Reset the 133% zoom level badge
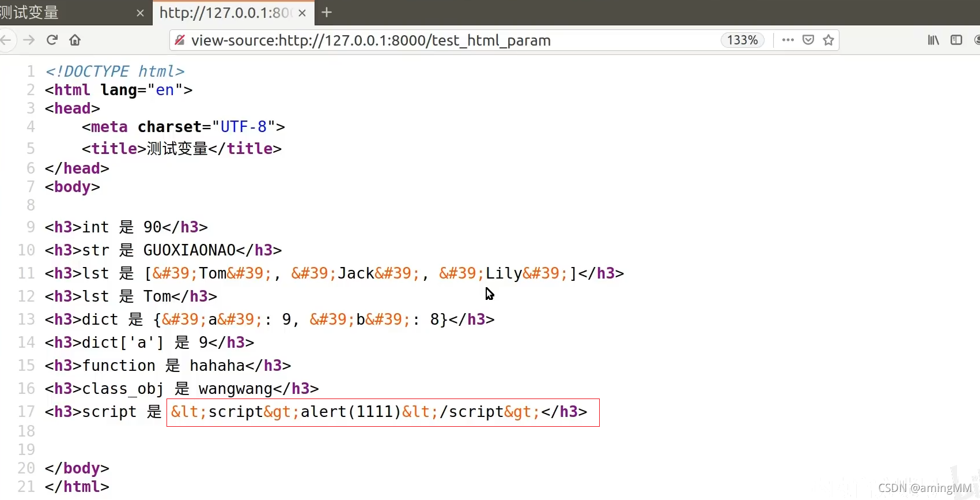 click(742, 40)
